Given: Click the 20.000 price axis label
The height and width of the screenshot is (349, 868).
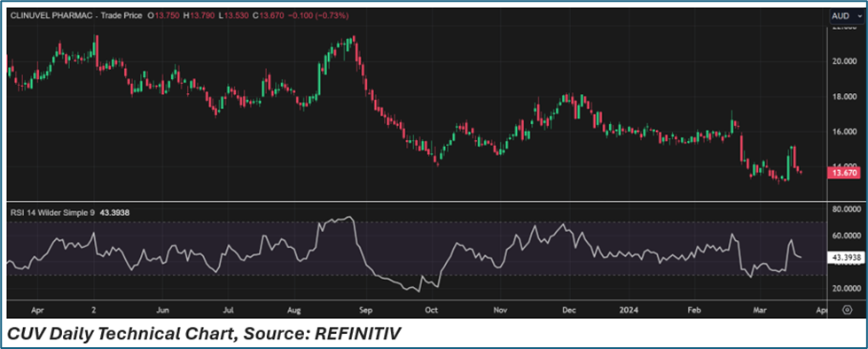Looking at the screenshot, I should click(844, 61).
